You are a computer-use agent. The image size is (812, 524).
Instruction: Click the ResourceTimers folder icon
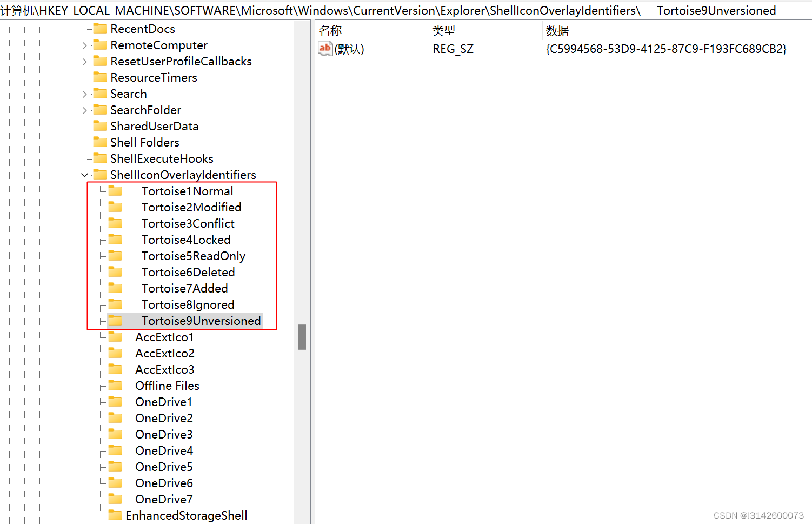point(100,77)
